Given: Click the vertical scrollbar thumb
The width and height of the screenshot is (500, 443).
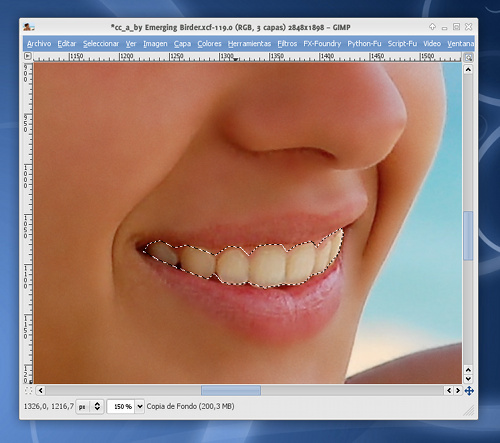Looking at the screenshot, I should pos(468,235).
